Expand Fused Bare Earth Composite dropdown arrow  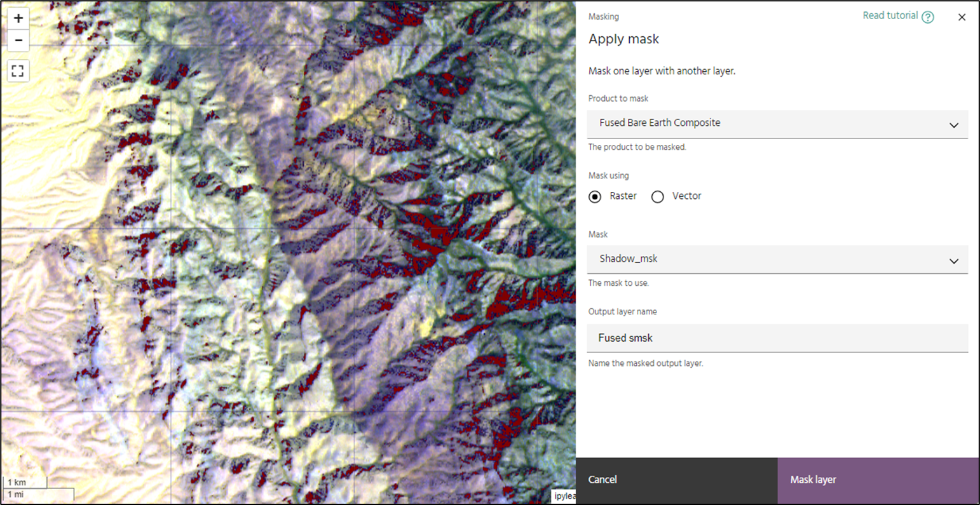953,125
